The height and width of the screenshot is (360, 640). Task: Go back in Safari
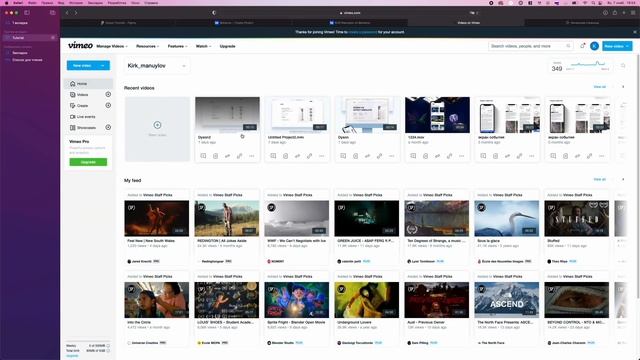(67, 13)
